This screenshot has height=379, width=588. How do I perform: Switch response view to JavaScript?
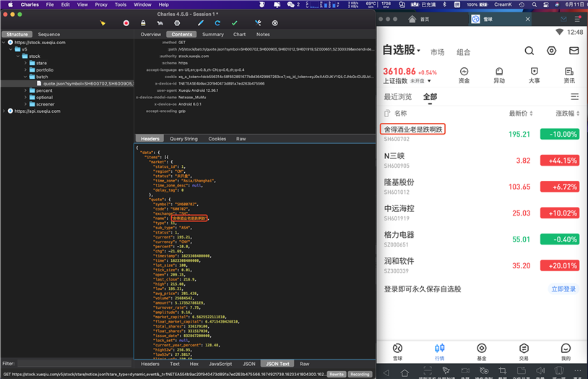click(220, 364)
